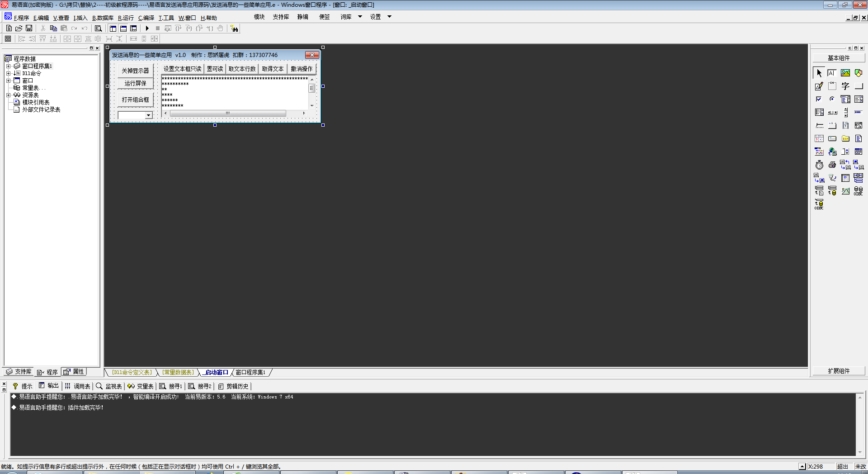This screenshot has height=474, width=868.
Task: Click the form preview icon on alignment toolbar
Action: click(x=8, y=39)
